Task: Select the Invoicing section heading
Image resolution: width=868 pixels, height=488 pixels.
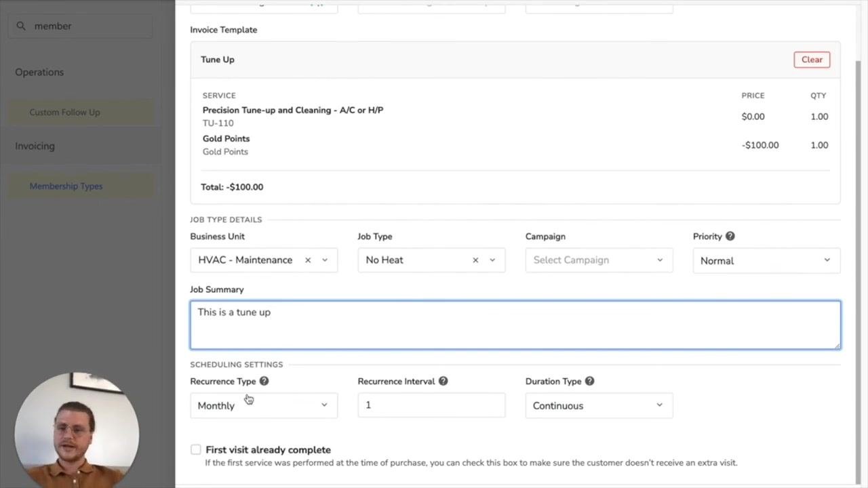Action: tap(35, 146)
